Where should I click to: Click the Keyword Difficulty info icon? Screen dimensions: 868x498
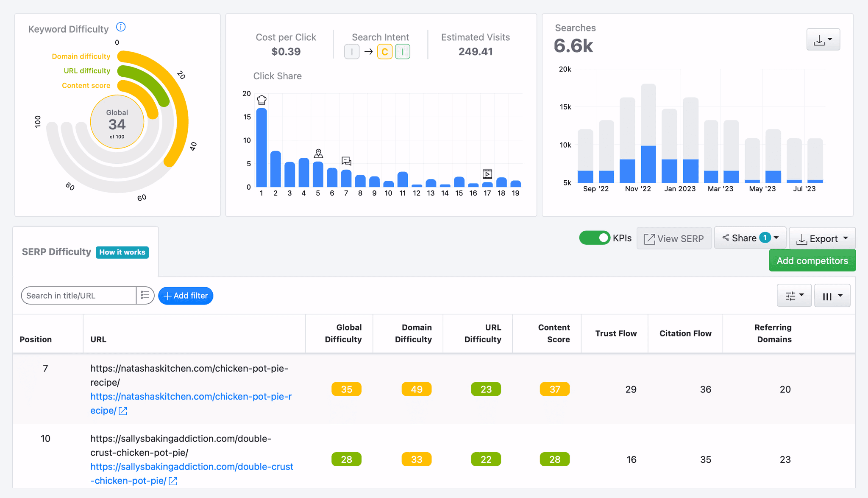[121, 27]
